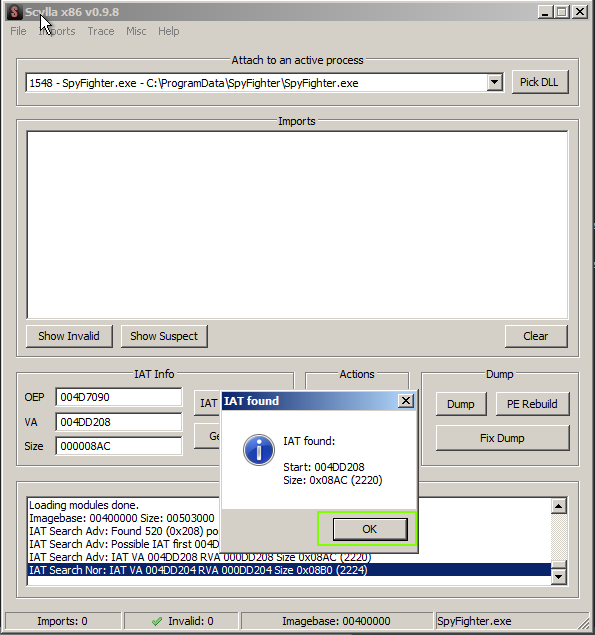
Task: Click the PE Rebuild button
Action: [x=532, y=404]
